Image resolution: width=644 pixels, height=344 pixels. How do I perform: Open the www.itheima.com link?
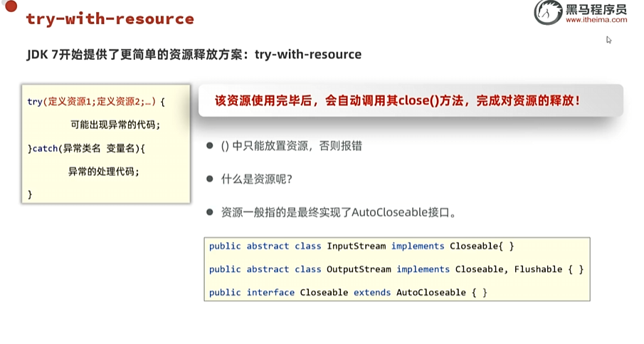[596, 20]
